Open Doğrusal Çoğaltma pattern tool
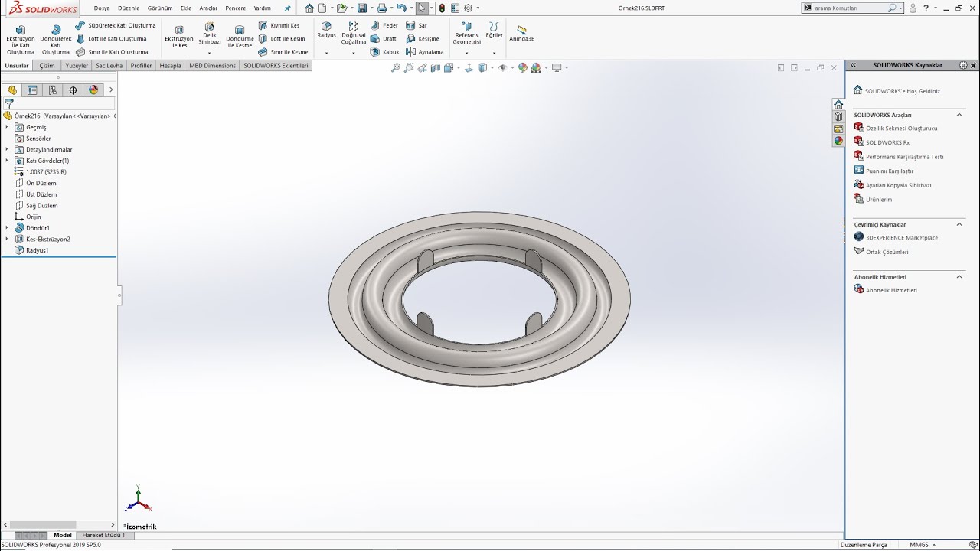The width and height of the screenshot is (980, 551). coord(354,34)
